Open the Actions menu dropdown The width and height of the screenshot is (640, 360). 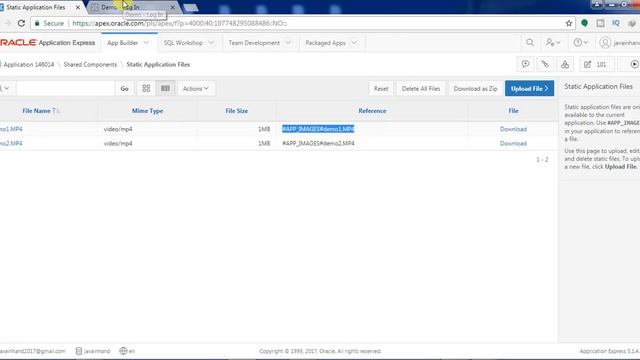(196, 89)
